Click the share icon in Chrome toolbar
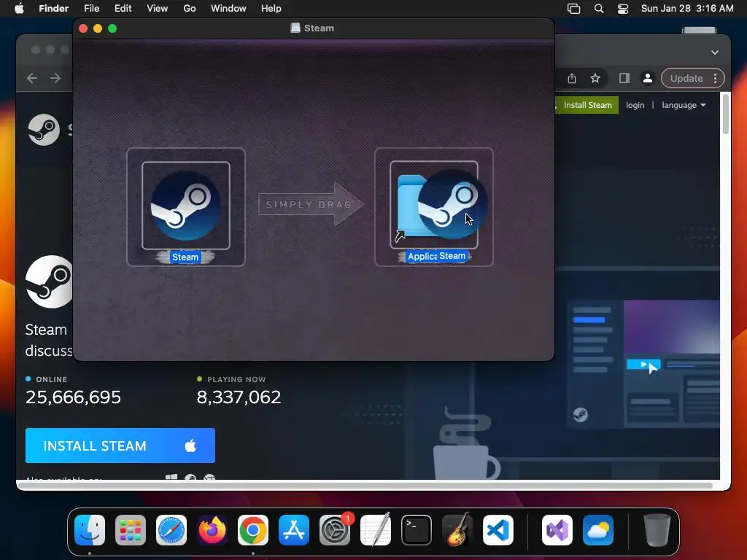 point(572,79)
